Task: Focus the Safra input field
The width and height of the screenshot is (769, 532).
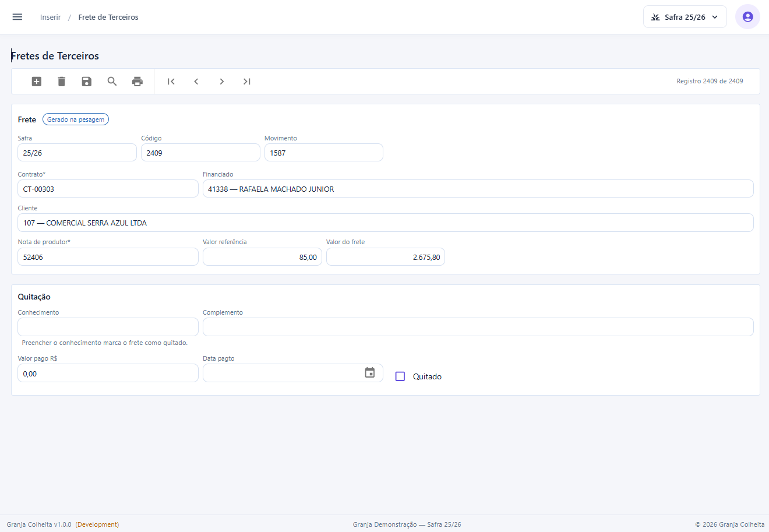Action: coord(77,153)
